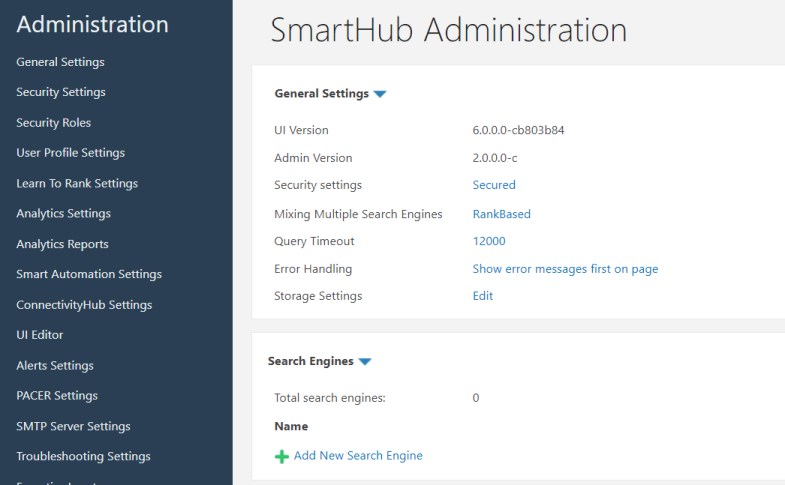785x485 pixels.
Task: Open General Settings in sidebar
Action: point(60,62)
